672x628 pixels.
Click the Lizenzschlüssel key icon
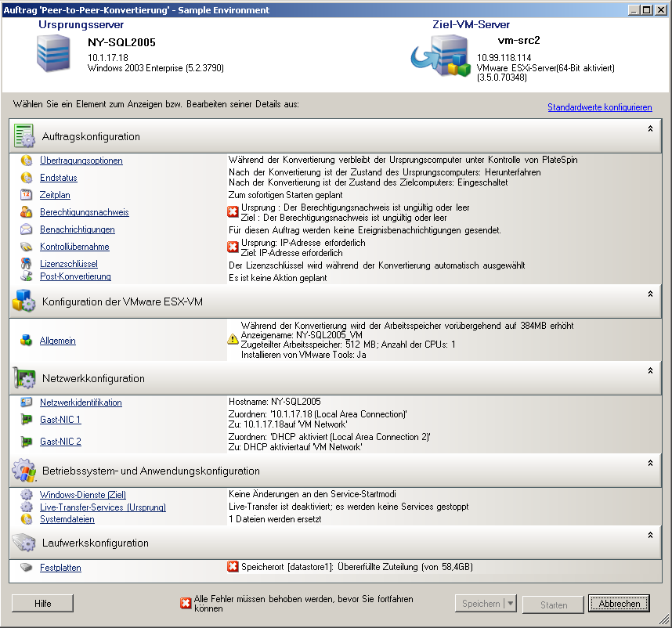[x=26, y=264]
